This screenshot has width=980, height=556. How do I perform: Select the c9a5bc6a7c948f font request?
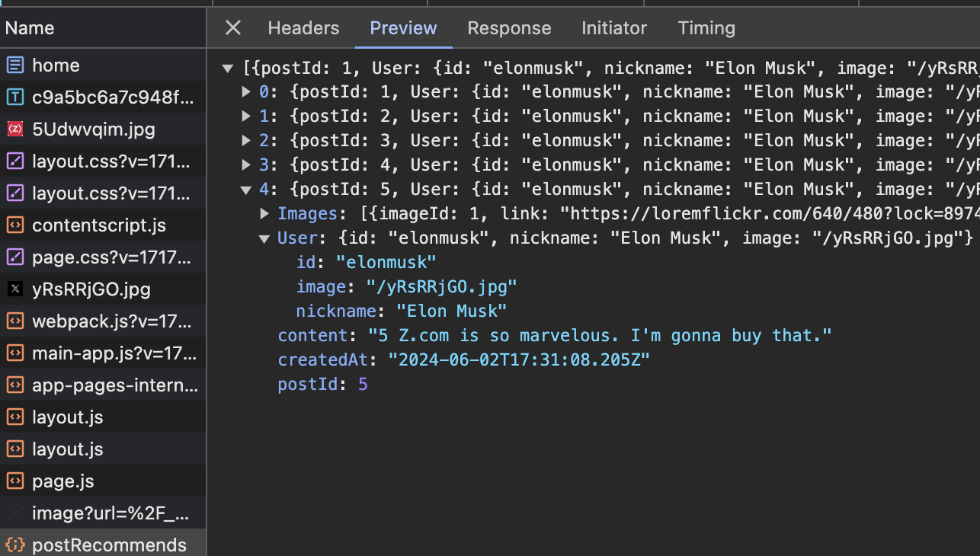[103, 97]
